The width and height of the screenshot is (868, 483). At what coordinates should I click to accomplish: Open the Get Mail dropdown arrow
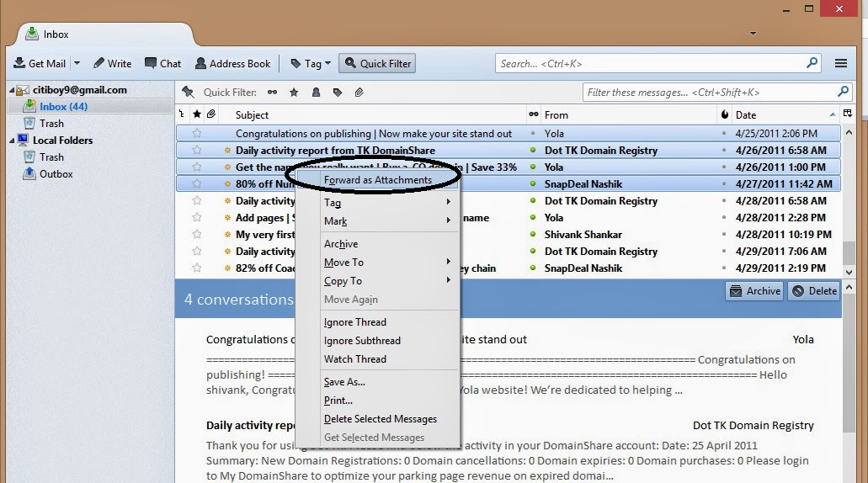pyautogui.click(x=77, y=64)
